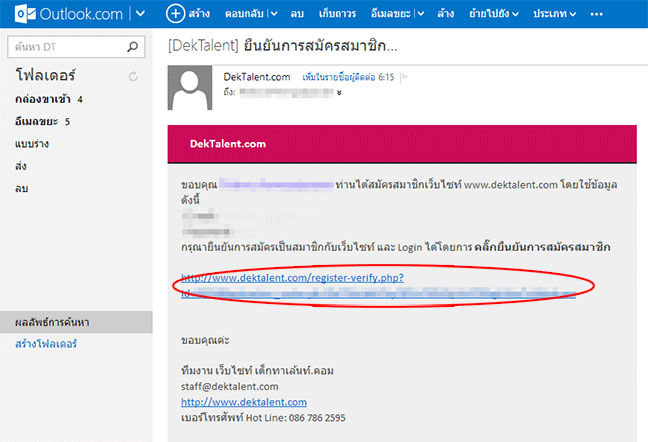Open the inbox (กล่องขาเข้า) folder
The height and width of the screenshot is (442, 648).
[x=42, y=99]
